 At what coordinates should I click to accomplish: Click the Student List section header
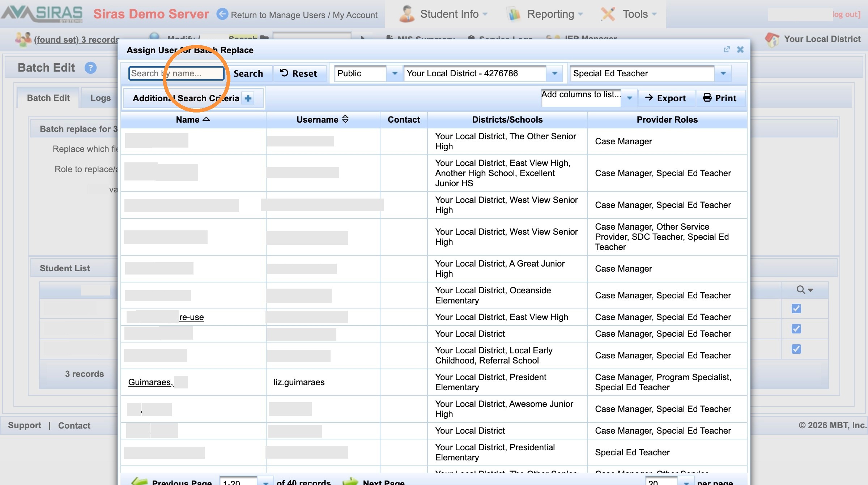[x=65, y=268]
